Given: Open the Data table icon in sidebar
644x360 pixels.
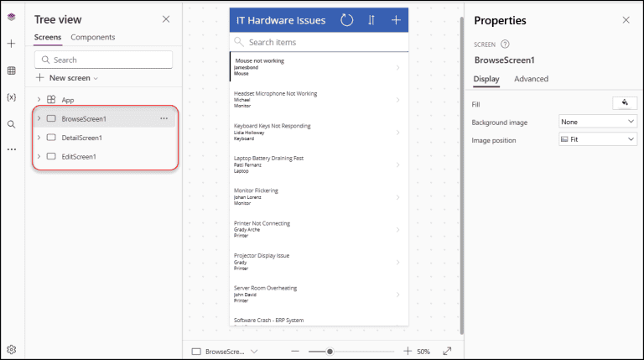Looking at the screenshot, I should click(x=12, y=70).
